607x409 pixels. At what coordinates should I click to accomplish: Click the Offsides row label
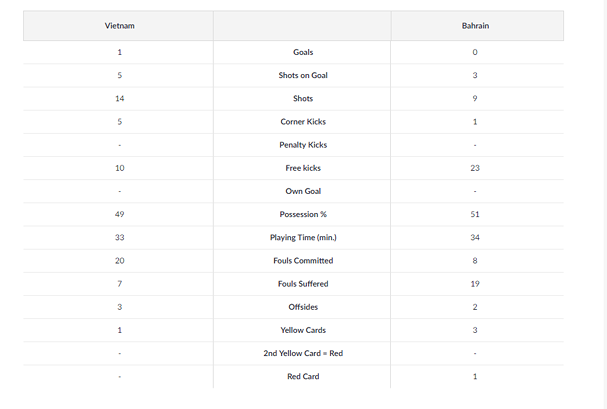pos(302,307)
